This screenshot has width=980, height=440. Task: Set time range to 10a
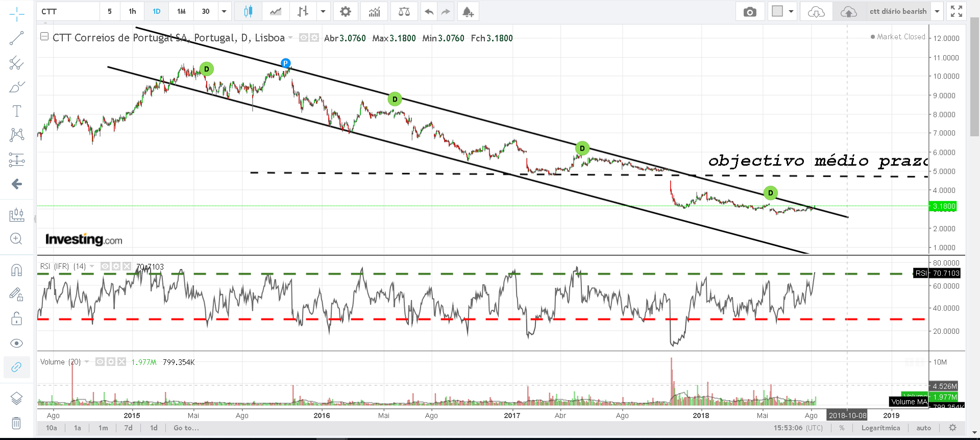tap(52, 428)
